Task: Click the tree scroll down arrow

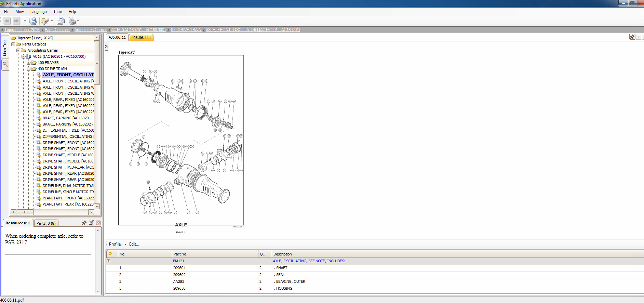Action: [x=97, y=206]
